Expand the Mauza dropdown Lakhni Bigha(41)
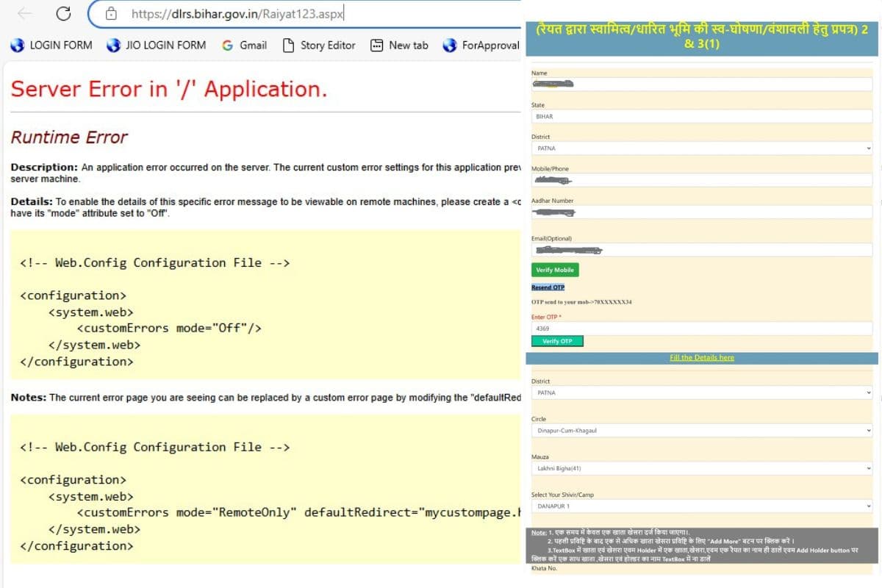 pyautogui.click(x=701, y=468)
